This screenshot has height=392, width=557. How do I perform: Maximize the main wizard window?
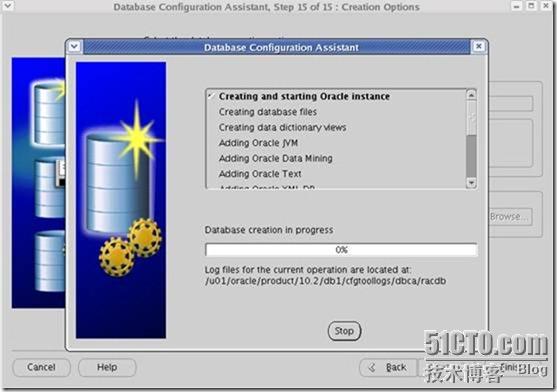(531, 6)
